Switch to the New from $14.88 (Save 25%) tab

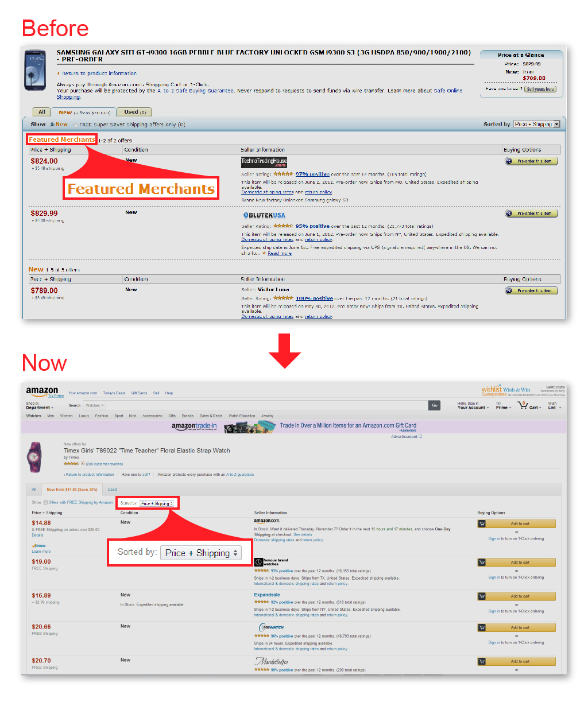pyautogui.click(x=72, y=490)
